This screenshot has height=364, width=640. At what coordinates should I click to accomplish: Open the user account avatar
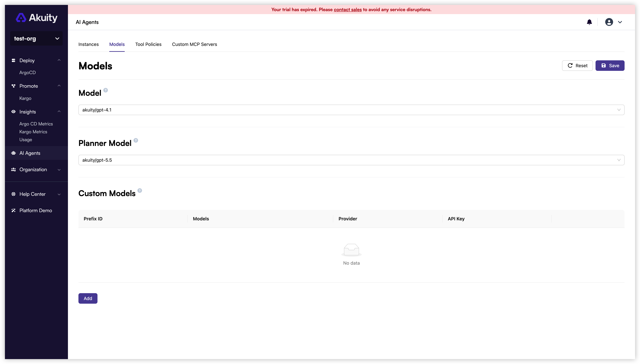tap(609, 22)
